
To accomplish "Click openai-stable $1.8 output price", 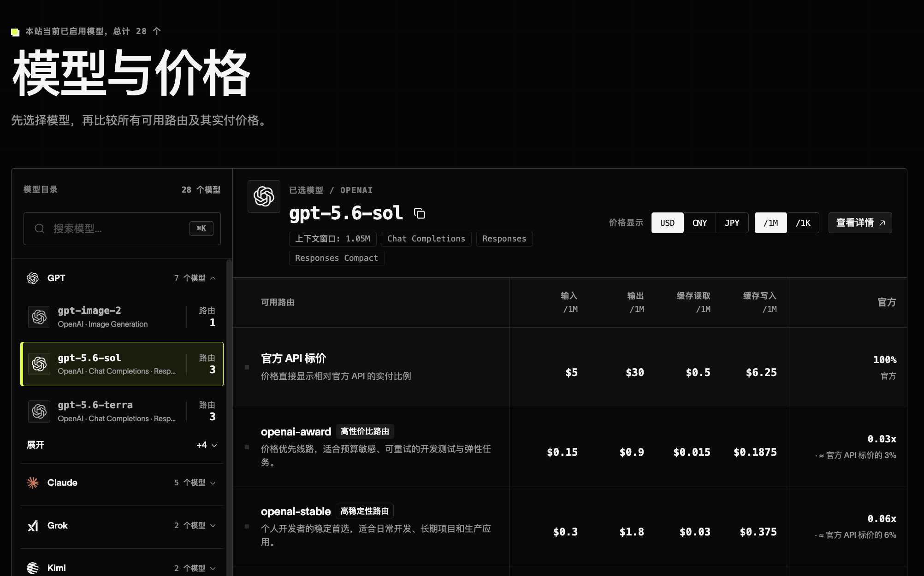I will (x=632, y=532).
